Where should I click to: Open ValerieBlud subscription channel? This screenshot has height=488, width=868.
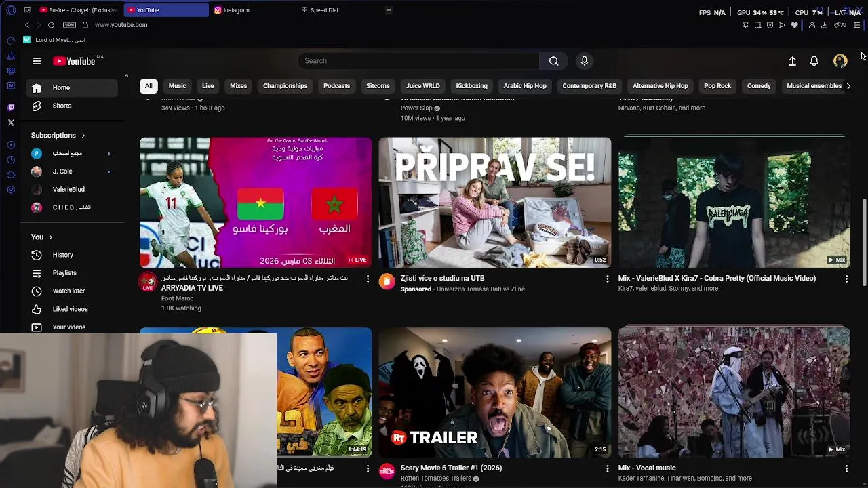coord(72,190)
